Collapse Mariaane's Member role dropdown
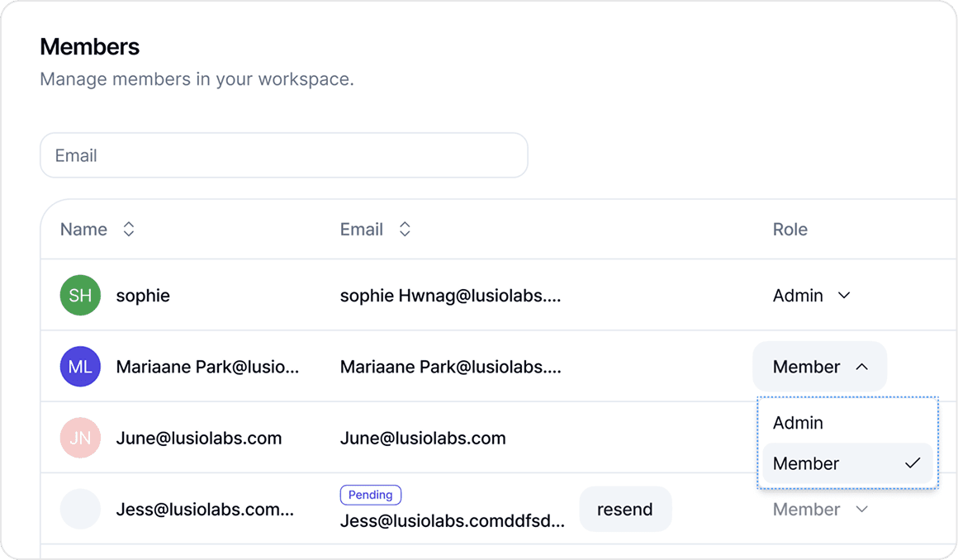This screenshot has width=958, height=560. [x=819, y=367]
